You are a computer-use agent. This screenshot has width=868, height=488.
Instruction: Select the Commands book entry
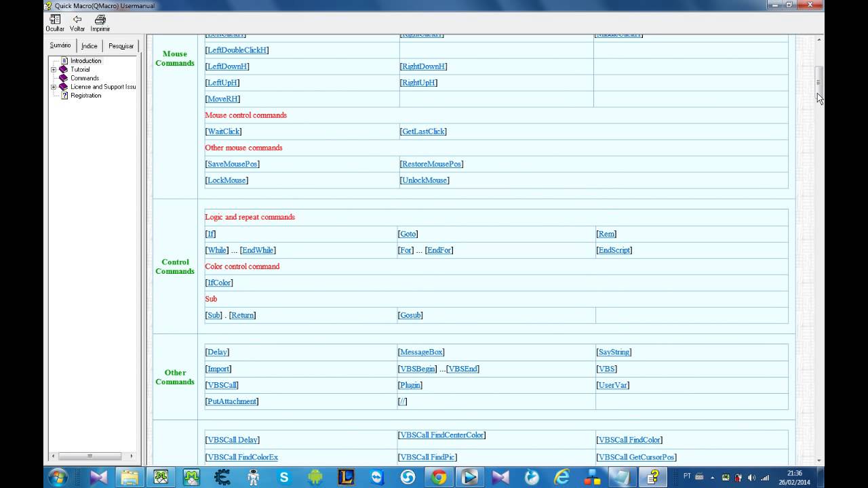(x=84, y=78)
